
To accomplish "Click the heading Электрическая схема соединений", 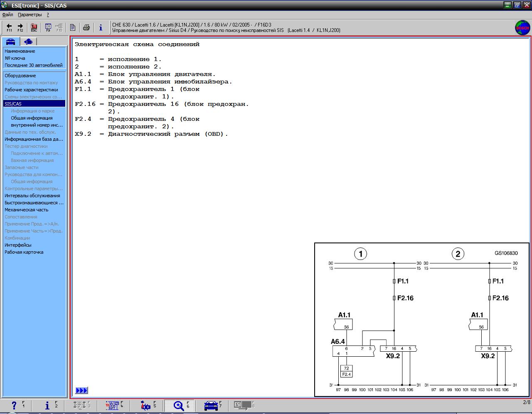I will pos(137,44).
